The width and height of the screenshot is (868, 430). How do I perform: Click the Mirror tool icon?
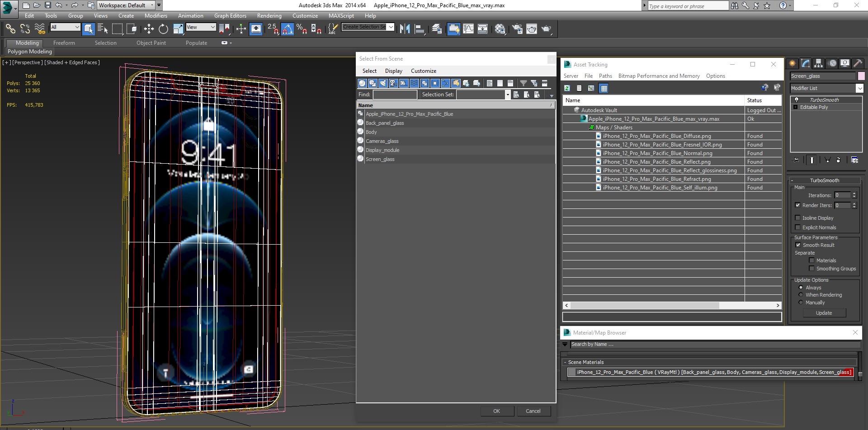pos(405,29)
